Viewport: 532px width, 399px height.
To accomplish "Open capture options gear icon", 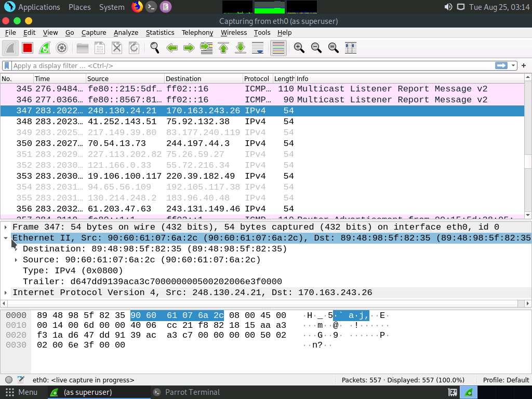I will point(62,48).
